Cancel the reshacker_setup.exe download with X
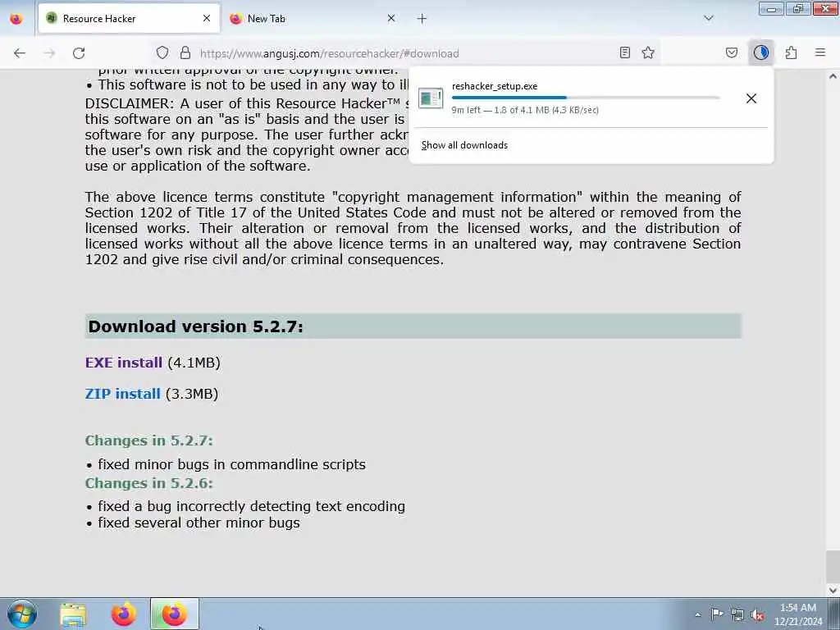840x630 pixels. click(x=751, y=98)
